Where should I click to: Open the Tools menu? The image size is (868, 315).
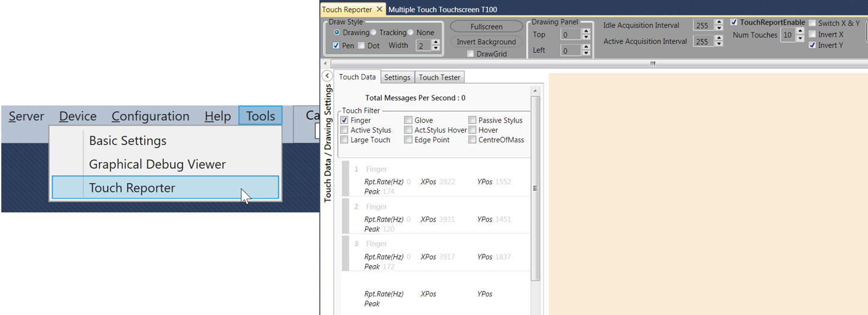pos(260,116)
